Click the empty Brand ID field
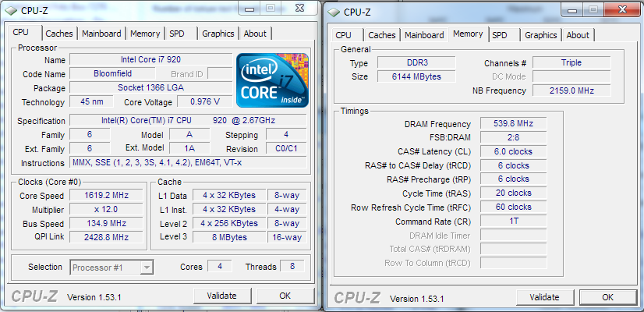 pyautogui.click(x=220, y=74)
